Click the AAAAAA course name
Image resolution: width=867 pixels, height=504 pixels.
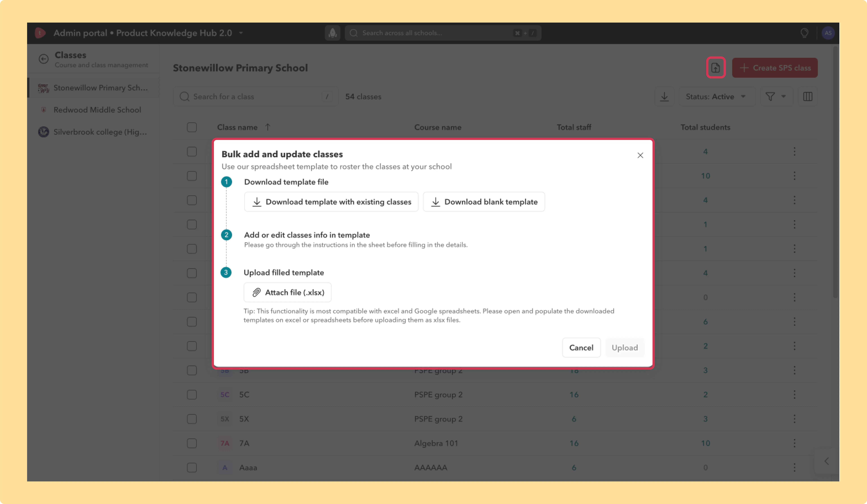coord(431,468)
